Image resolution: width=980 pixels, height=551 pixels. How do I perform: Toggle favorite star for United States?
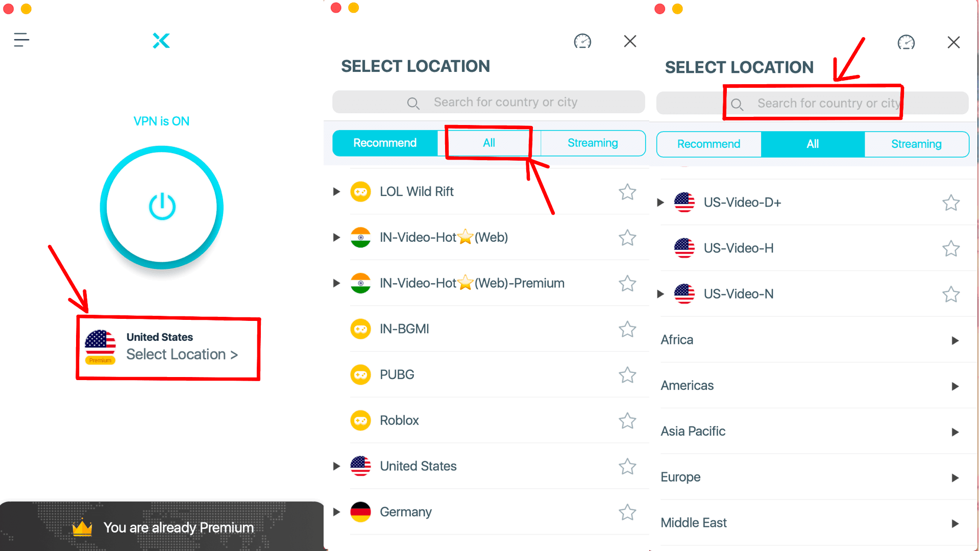click(627, 466)
